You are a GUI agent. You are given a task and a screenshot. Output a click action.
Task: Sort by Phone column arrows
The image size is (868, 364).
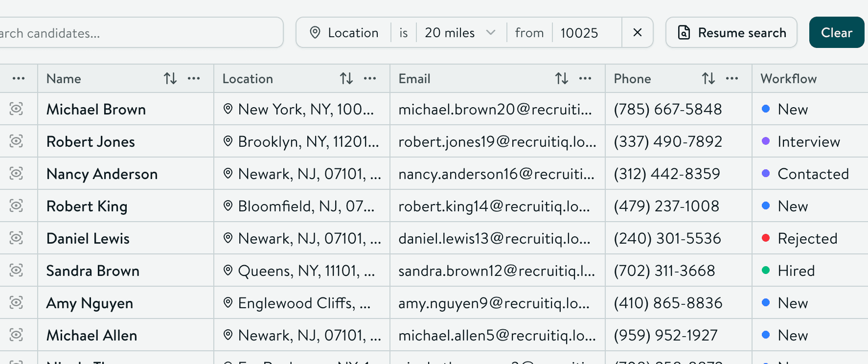(708, 78)
